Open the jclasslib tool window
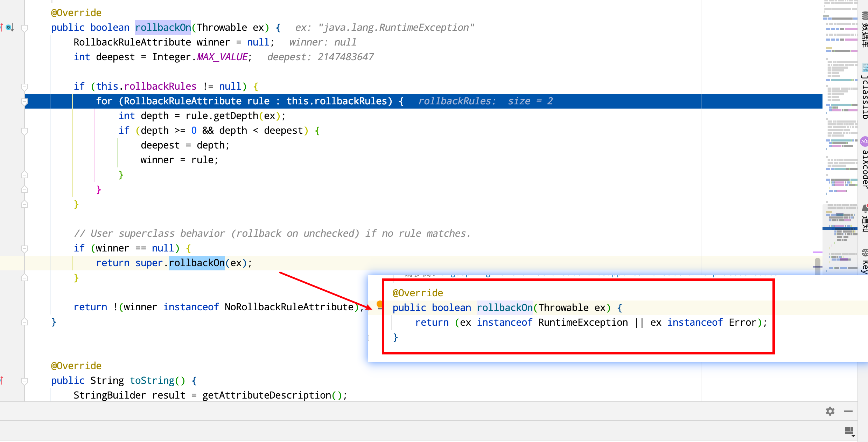 pyautogui.click(x=864, y=92)
